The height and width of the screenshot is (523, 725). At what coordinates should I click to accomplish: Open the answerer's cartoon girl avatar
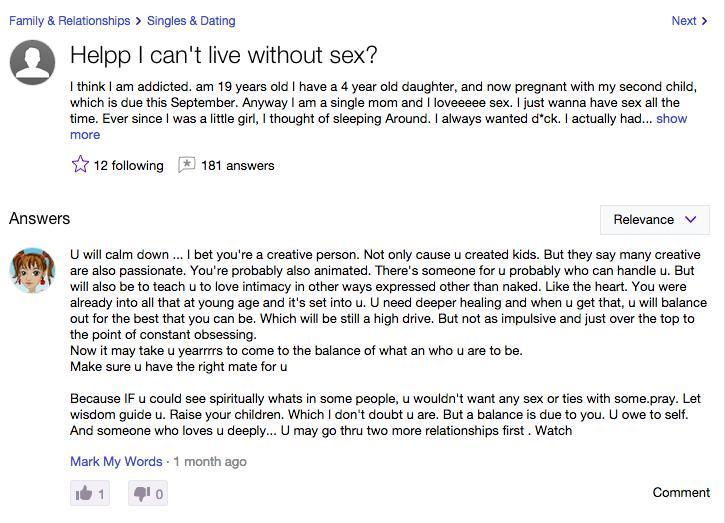(32, 271)
